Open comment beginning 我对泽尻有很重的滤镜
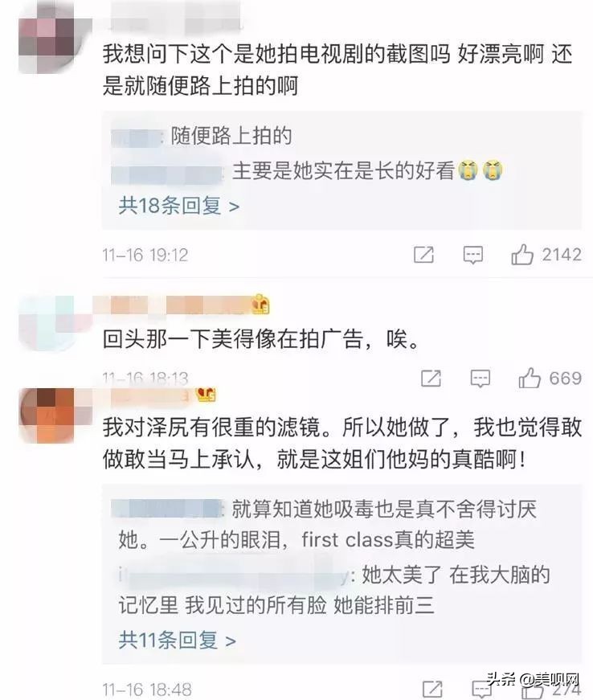This screenshot has height=700, width=593. [x=342, y=443]
